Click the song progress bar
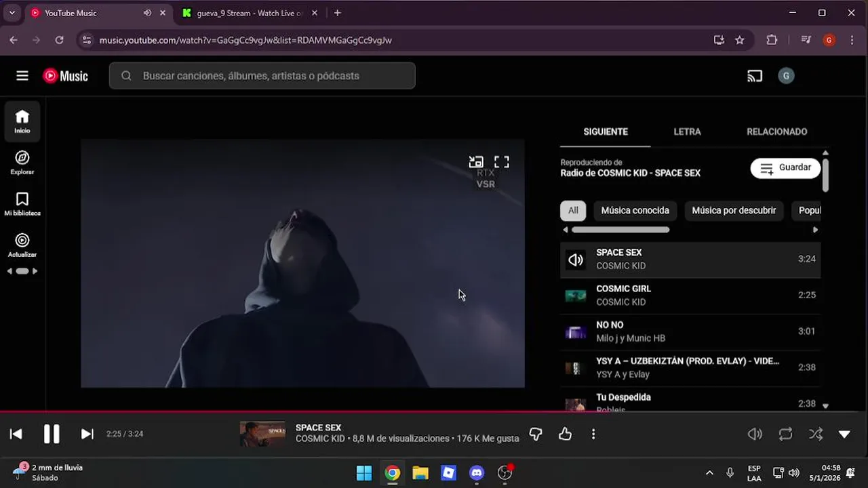The width and height of the screenshot is (868, 488). point(434,411)
